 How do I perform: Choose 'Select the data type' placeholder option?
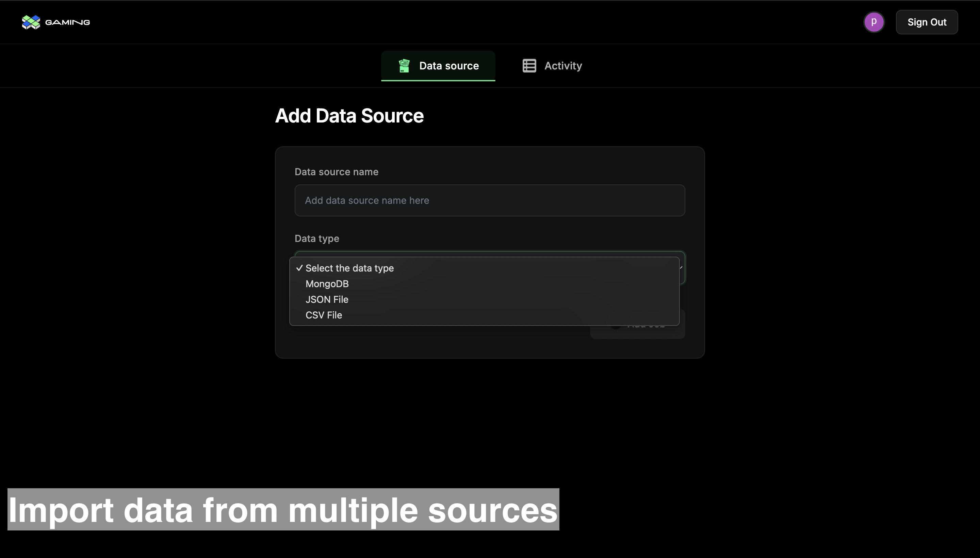pyautogui.click(x=349, y=268)
